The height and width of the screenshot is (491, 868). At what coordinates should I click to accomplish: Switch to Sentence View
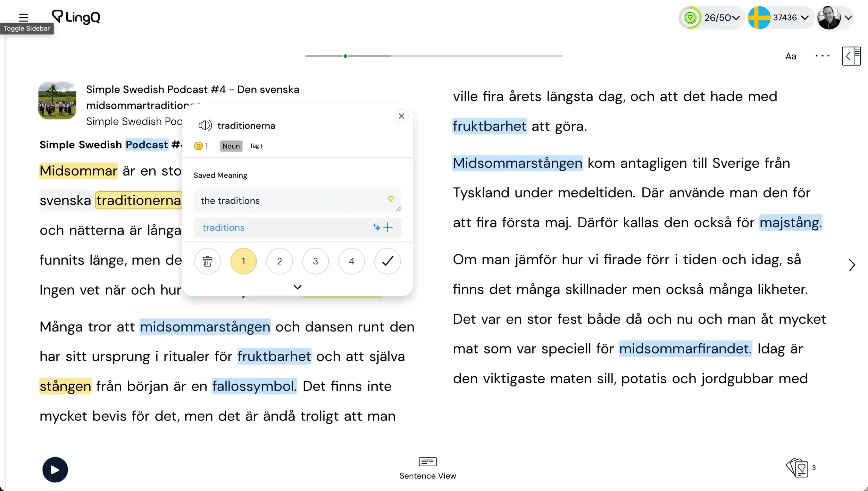coord(428,468)
